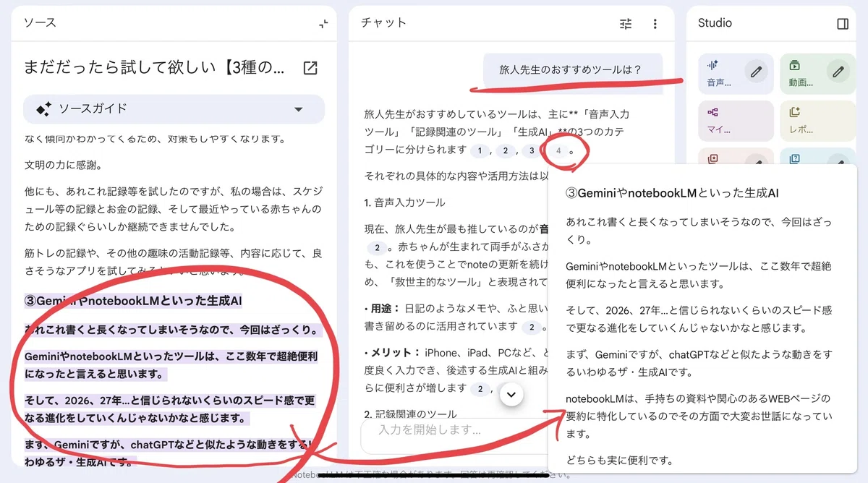Open citation chip 3 after 分けられます
Viewport: 868px width, 483px height.
(x=532, y=151)
